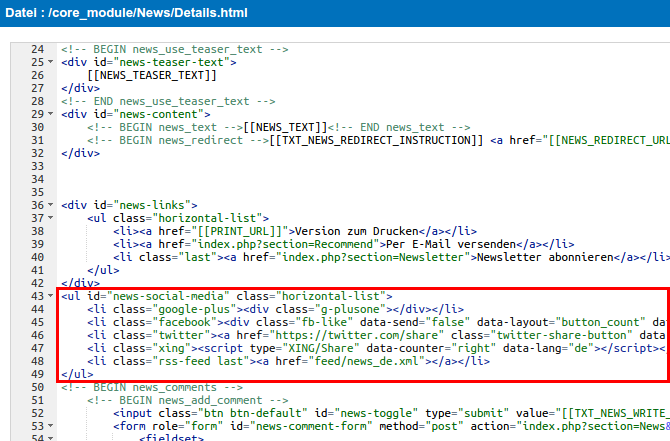Viewport: 670px width, 441px height.
Task: Click "Per E-Mail versenden" text
Action: click(451, 244)
